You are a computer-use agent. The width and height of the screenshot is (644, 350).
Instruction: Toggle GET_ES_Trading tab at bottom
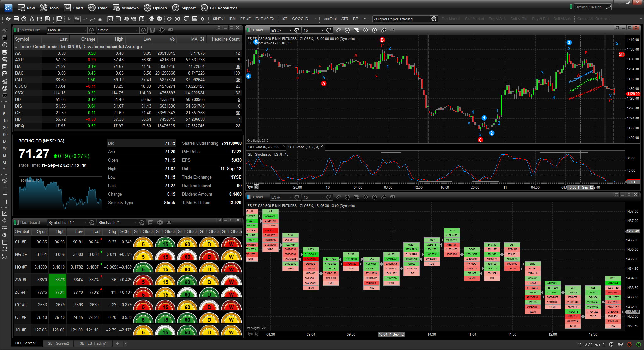point(92,343)
